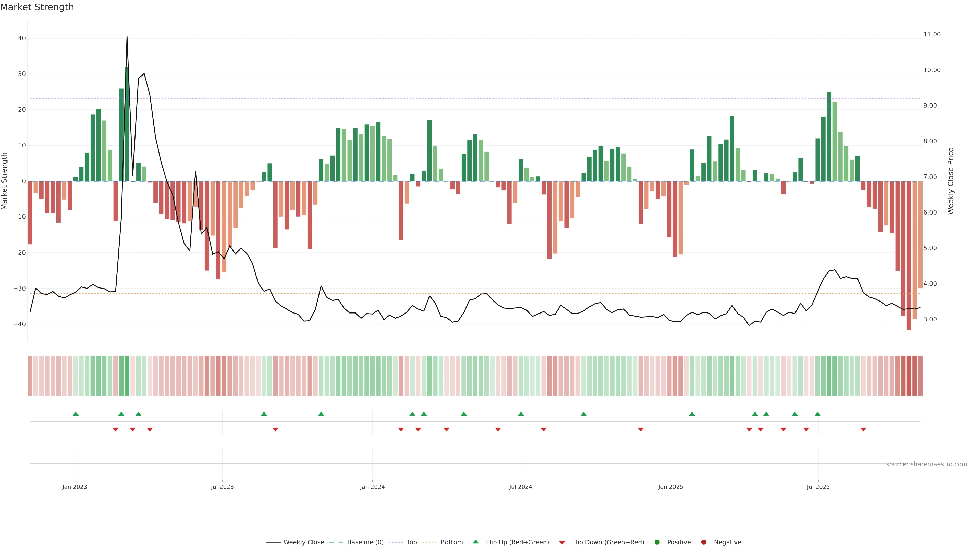
Task: Open the source: sharemaestro.com link
Action: [x=926, y=464]
